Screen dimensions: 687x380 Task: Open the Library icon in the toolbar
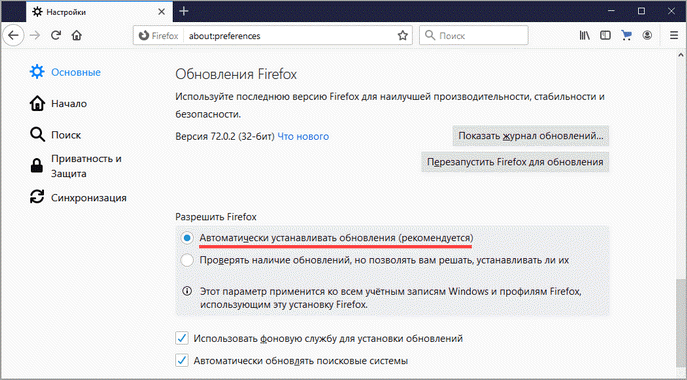[584, 36]
